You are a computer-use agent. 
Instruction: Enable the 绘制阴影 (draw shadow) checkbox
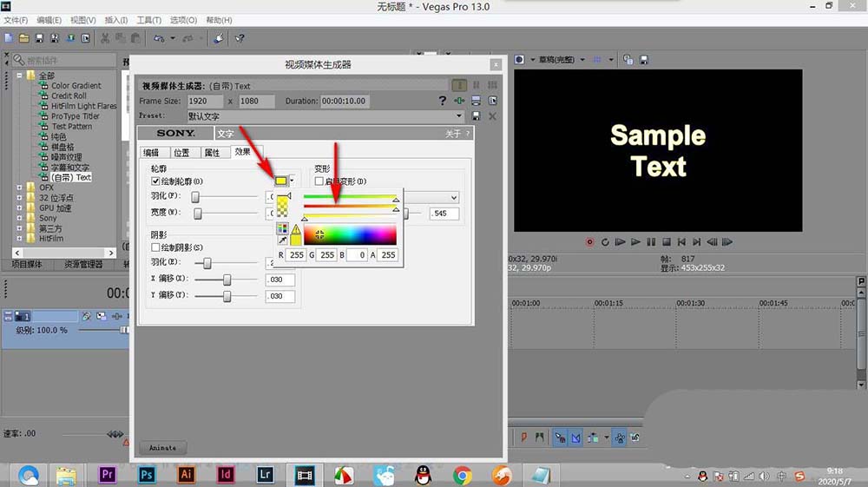(155, 247)
